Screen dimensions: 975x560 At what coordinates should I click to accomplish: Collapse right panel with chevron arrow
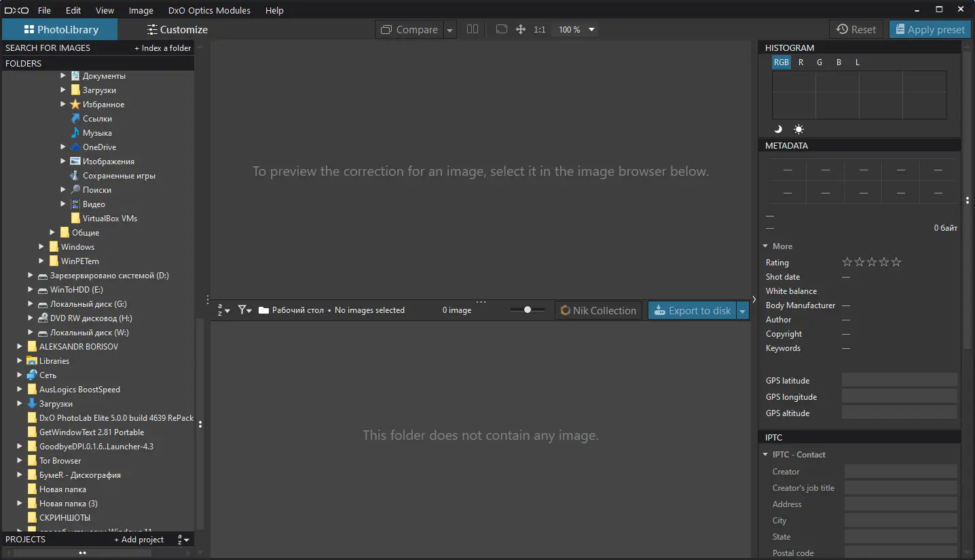[754, 299]
